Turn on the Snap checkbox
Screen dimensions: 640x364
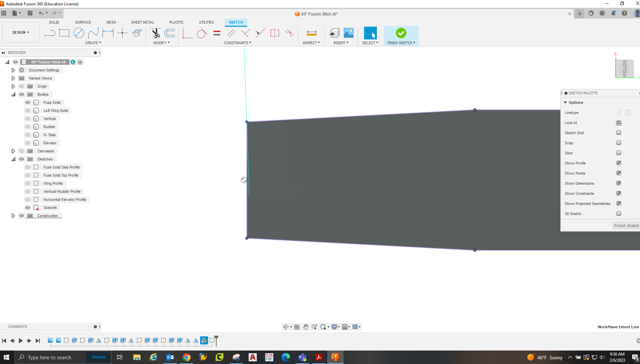[618, 143]
